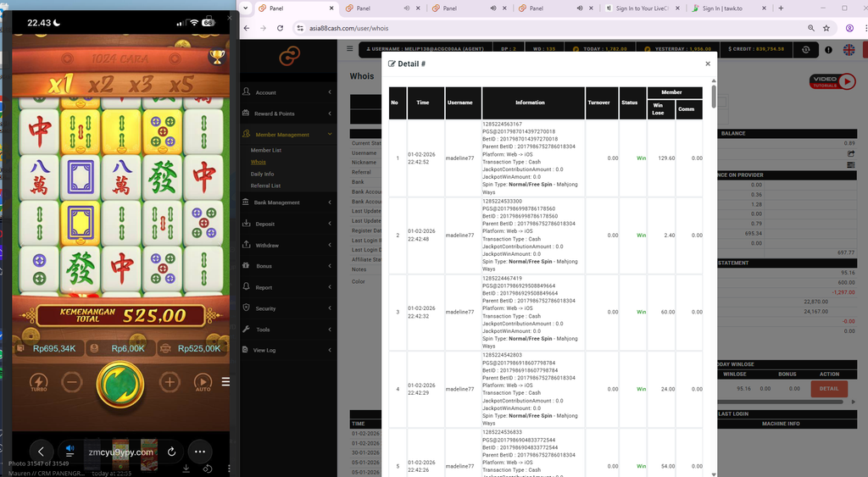Open the browser profile icon
The width and height of the screenshot is (868, 477).
849,28
